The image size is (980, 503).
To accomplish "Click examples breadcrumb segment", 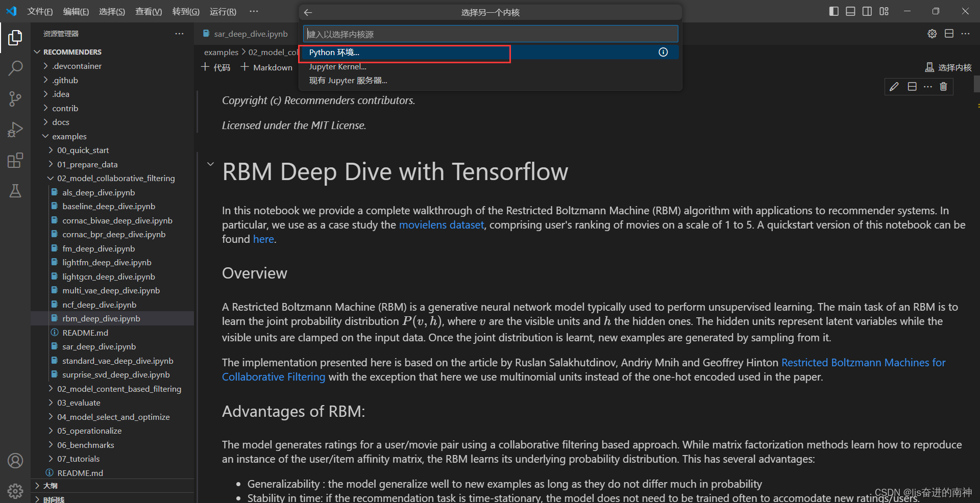I will [221, 52].
